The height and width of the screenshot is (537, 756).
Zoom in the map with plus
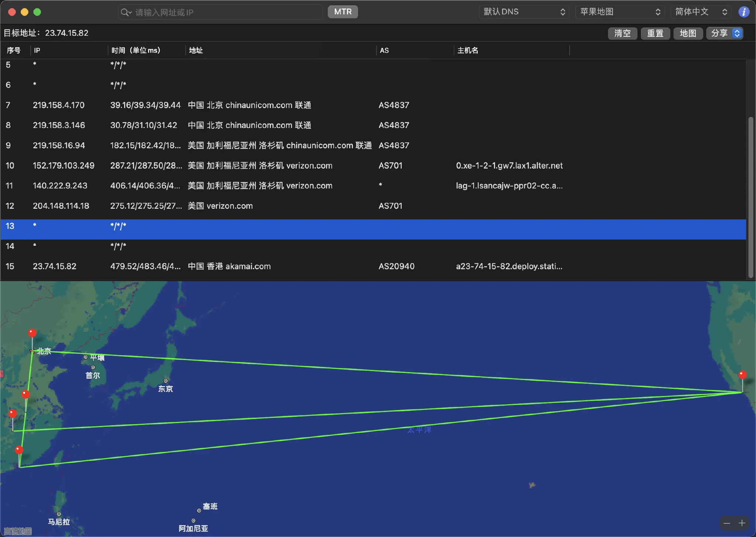click(742, 523)
